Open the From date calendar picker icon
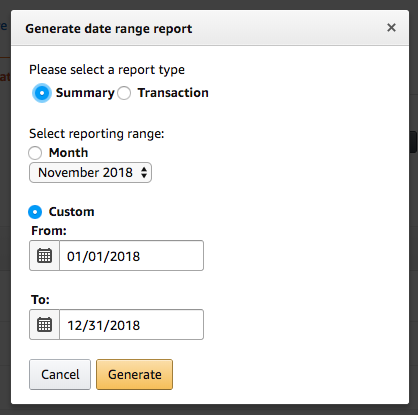 tap(44, 256)
